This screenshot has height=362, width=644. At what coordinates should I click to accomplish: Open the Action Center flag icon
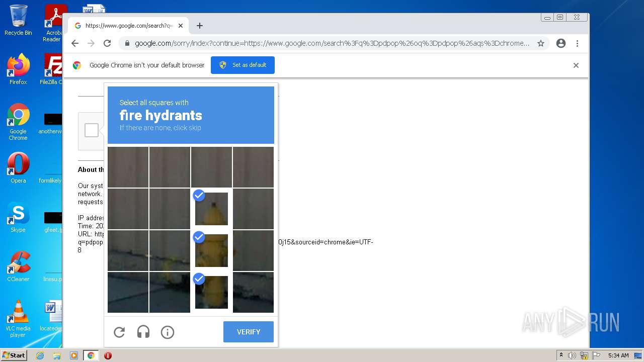click(x=596, y=355)
